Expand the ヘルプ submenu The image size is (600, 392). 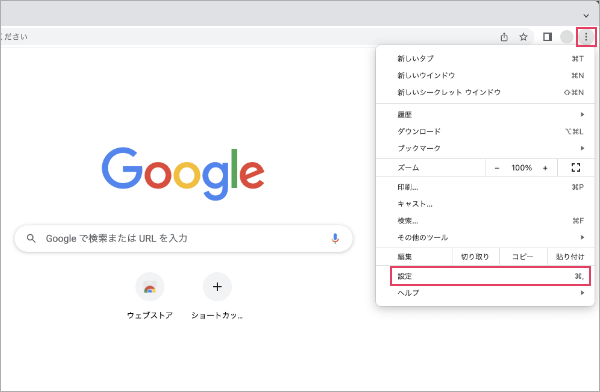tap(485, 293)
